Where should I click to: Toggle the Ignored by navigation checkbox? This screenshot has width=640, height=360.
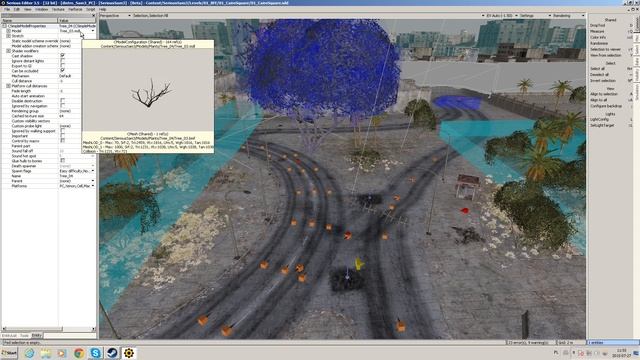pyautogui.click(x=62, y=106)
